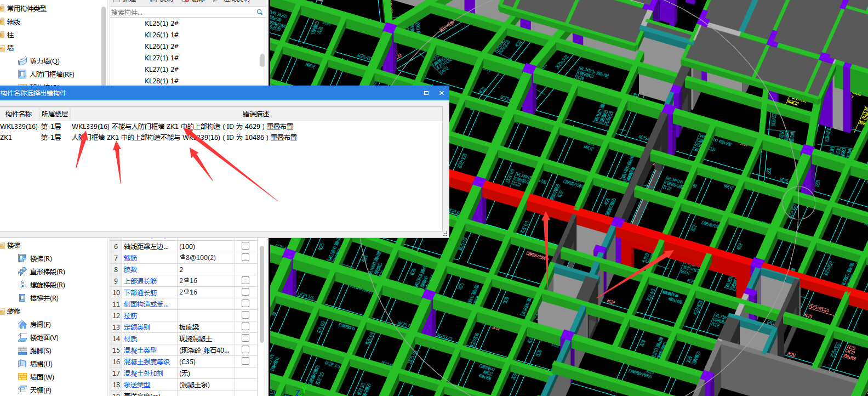Select KL27(1) 2# in component list
The width and height of the screenshot is (868, 396).
(x=162, y=69)
